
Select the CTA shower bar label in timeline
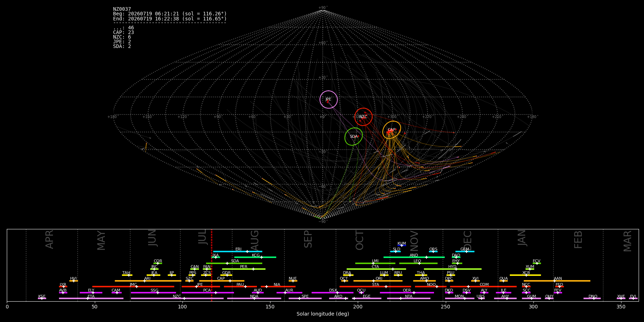coord(375,267)
